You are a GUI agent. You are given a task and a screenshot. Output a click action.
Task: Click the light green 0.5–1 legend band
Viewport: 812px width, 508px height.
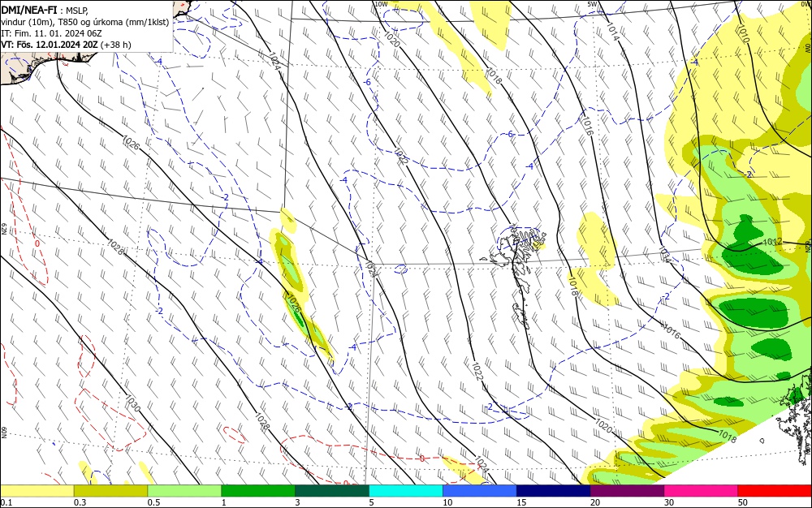(x=184, y=491)
